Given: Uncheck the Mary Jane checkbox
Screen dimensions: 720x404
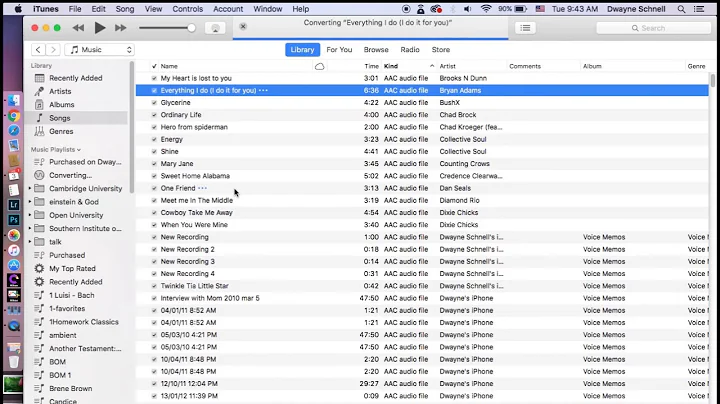Looking at the screenshot, I should click(x=154, y=164).
